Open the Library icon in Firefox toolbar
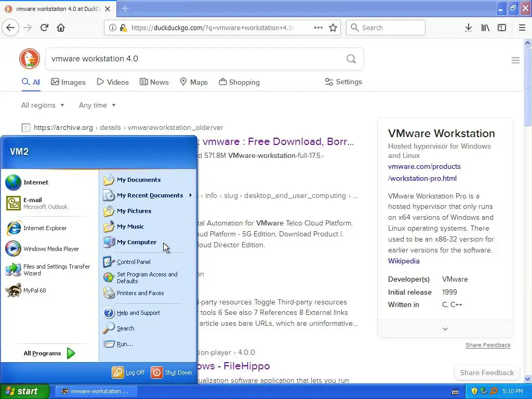Viewport: 532px width, 399px height. coord(485,28)
